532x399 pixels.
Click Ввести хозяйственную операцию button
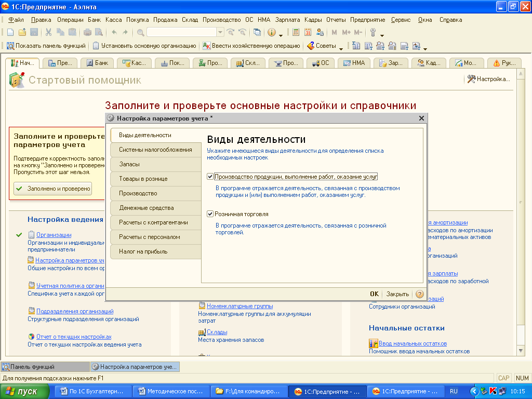(x=251, y=46)
